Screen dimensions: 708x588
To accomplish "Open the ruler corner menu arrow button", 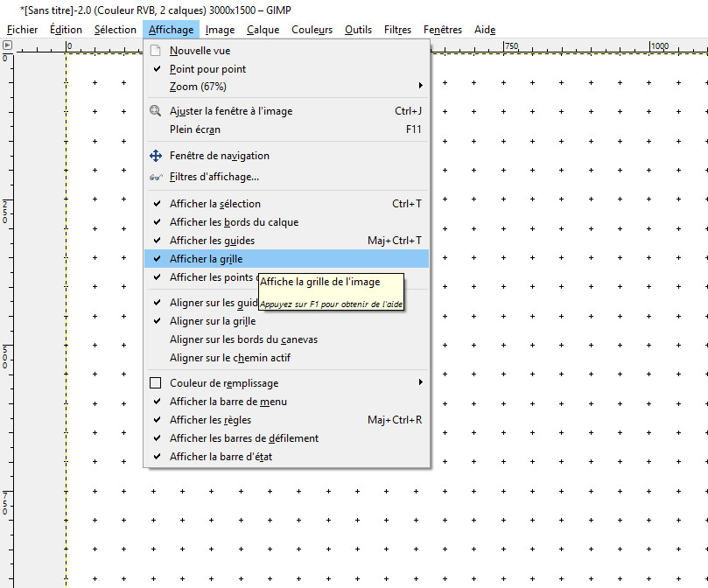I will (x=7, y=45).
